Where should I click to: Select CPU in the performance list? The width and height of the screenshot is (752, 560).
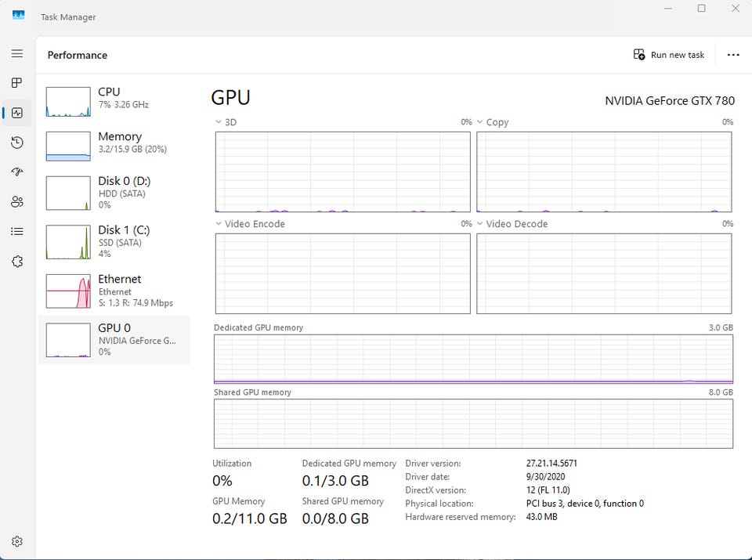114,99
